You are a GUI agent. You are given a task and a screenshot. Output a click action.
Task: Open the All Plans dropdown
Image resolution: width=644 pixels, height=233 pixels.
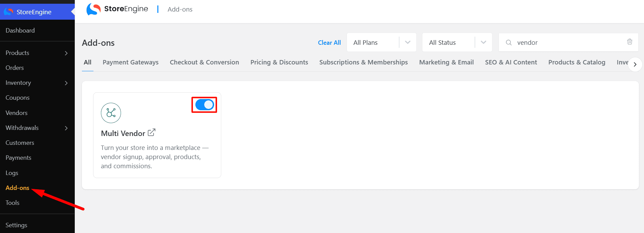[382, 42]
